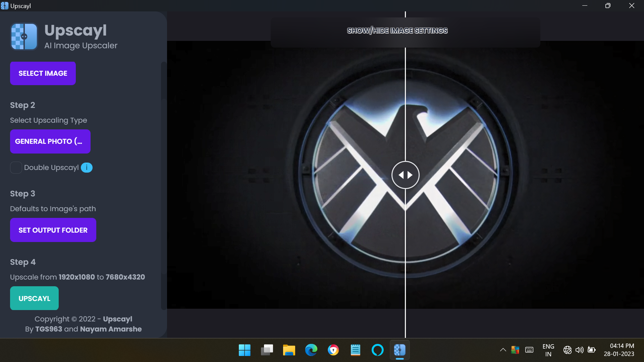Open the Alexa ring icon in taskbar
Viewport: 644px width, 362px height.
378,350
